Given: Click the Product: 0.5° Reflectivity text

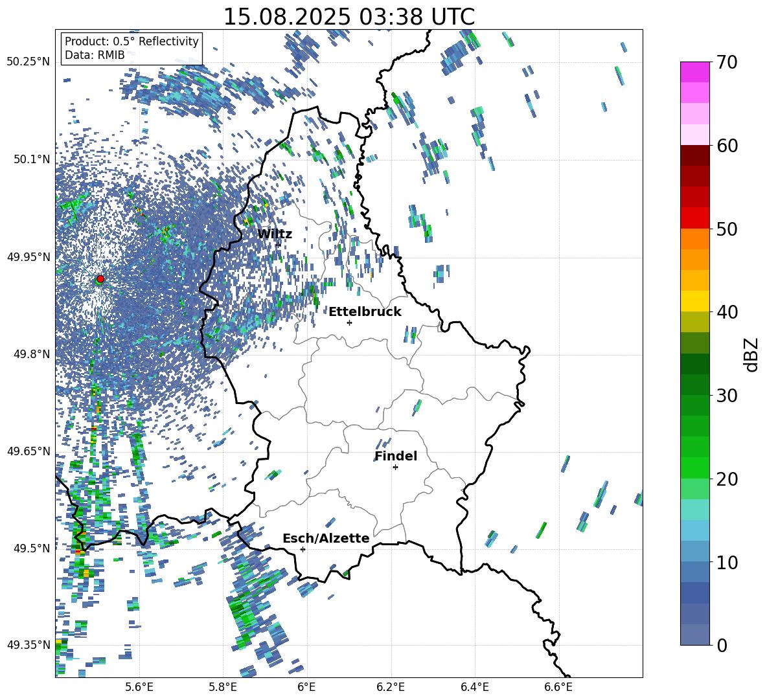Looking at the screenshot, I should click(132, 41).
